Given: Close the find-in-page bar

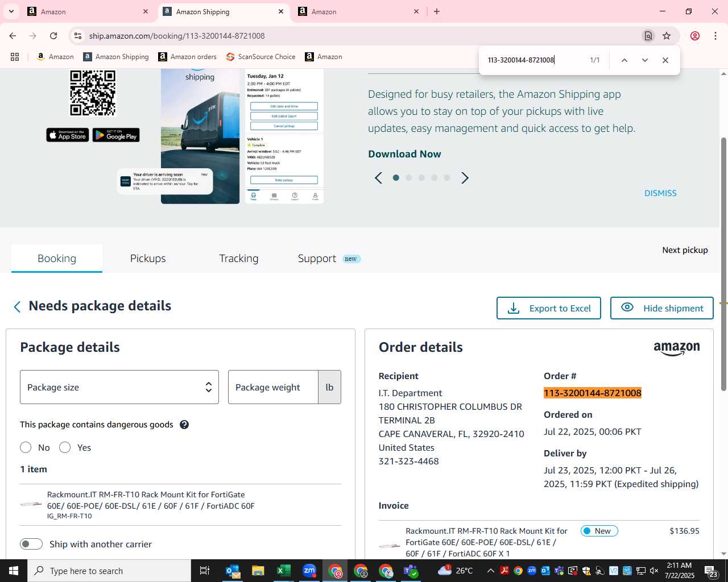Looking at the screenshot, I should (665, 60).
